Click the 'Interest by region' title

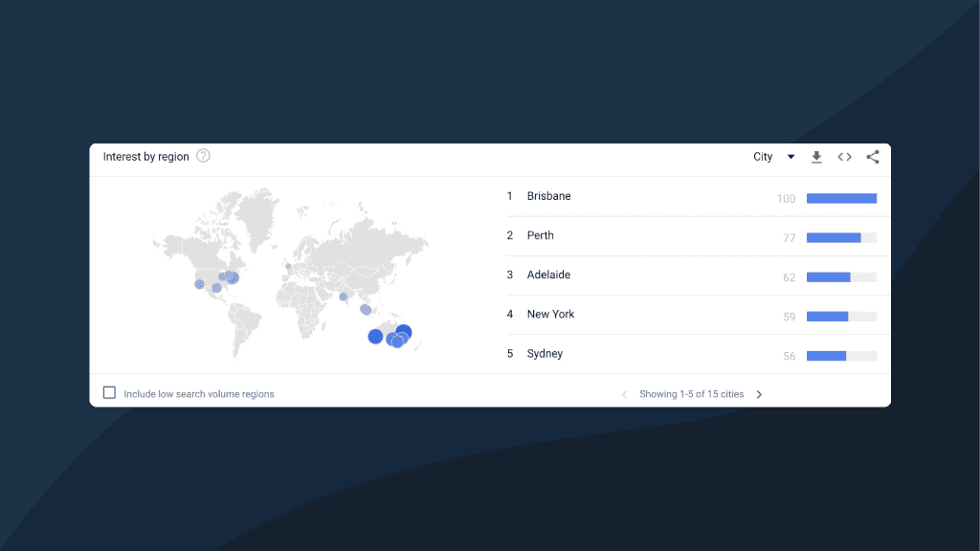click(145, 157)
